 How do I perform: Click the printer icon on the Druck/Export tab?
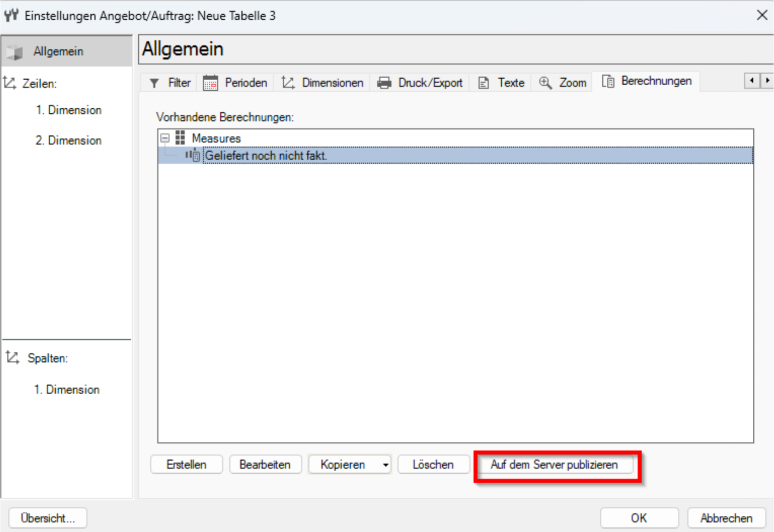pyautogui.click(x=384, y=83)
